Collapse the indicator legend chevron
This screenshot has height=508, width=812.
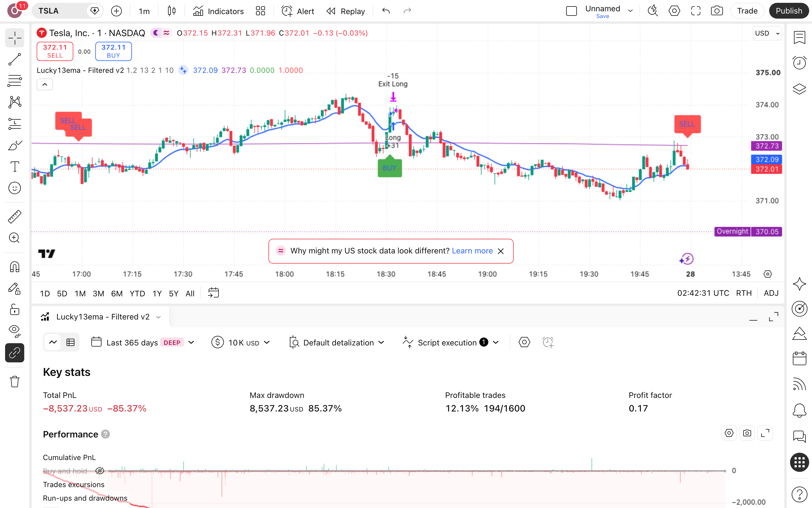tap(45, 85)
